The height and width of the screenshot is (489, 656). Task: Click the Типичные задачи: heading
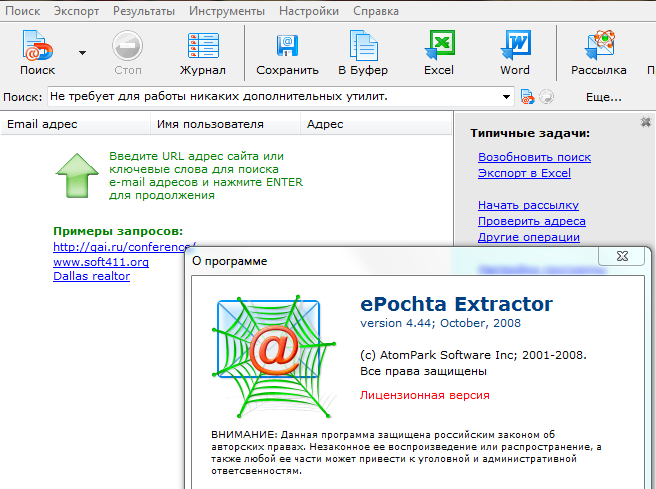[530, 133]
